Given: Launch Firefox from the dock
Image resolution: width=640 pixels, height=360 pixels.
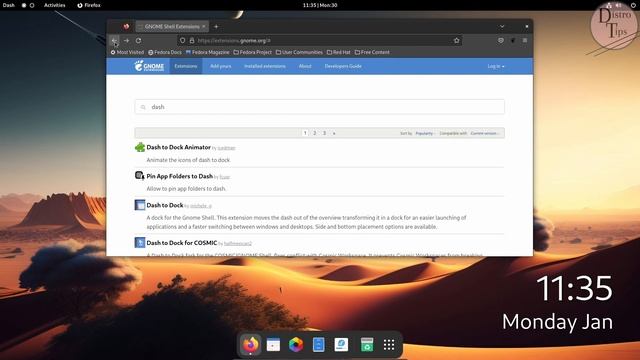Looking at the screenshot, I should 251,344.
